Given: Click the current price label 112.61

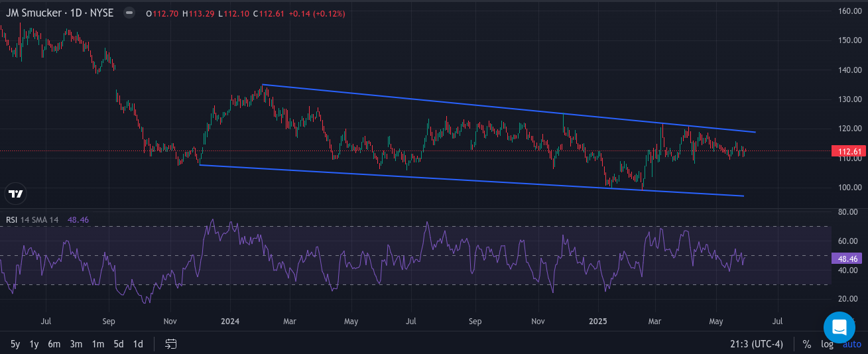Looking at the screenshot, I should [x=848, y=151].
